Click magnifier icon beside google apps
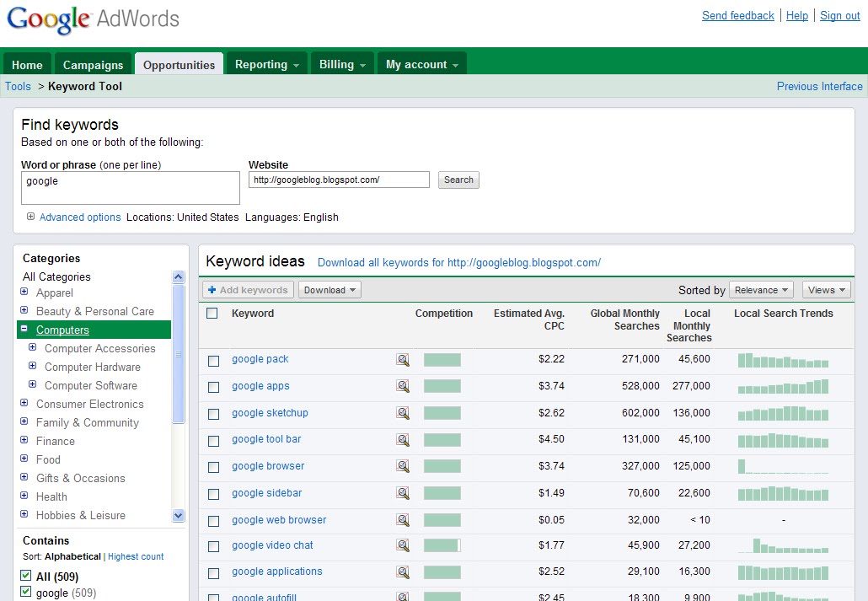Screen dimensions: 868x601 [x=403, y=387]
